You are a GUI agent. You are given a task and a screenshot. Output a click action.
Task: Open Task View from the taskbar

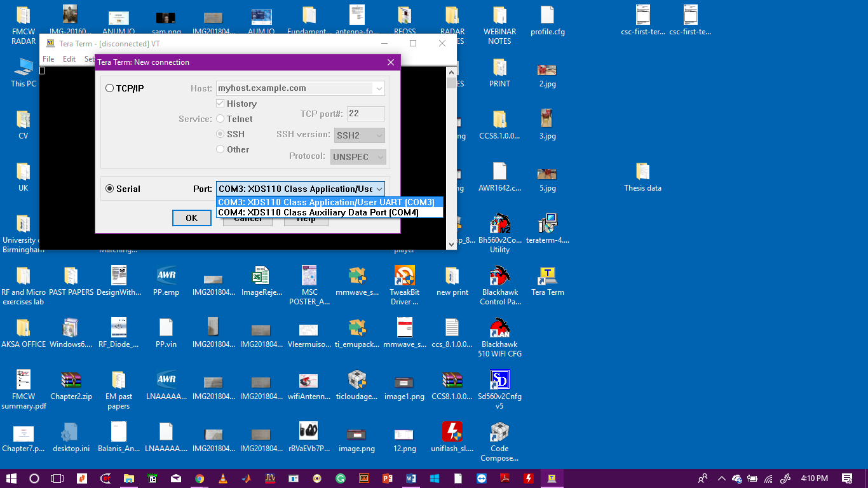(57, 478)
